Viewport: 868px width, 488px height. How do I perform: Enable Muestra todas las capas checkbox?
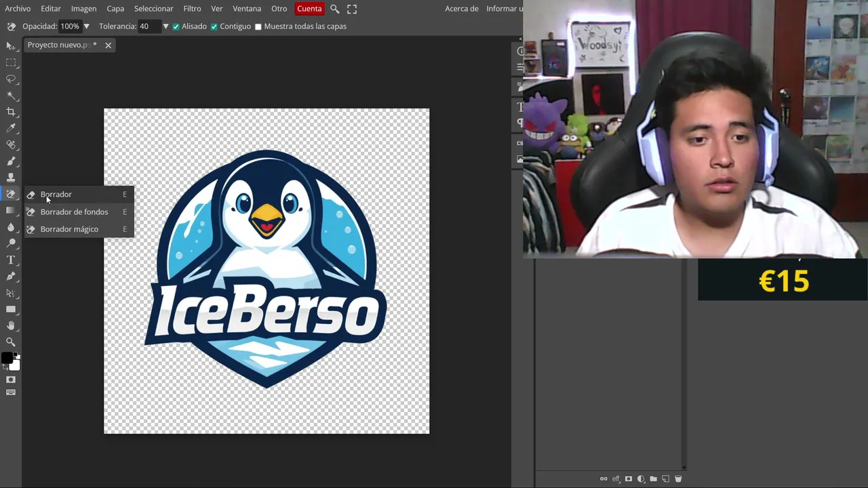258,26
